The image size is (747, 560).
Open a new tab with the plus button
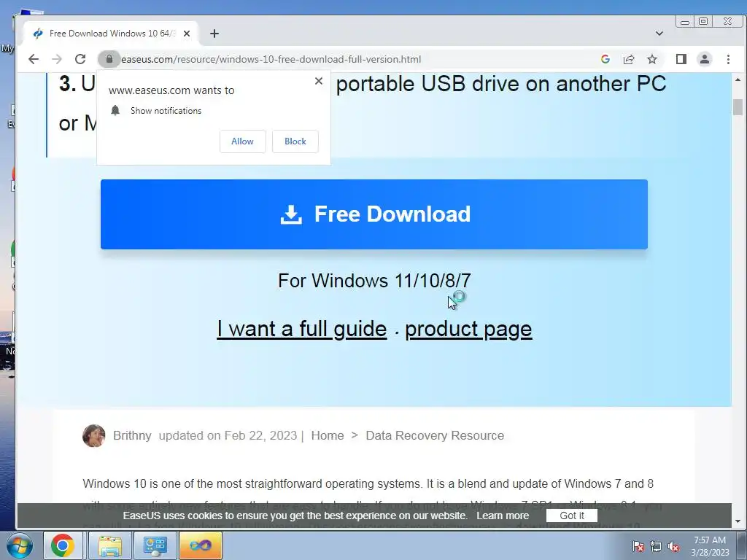[x=214, y=34]
